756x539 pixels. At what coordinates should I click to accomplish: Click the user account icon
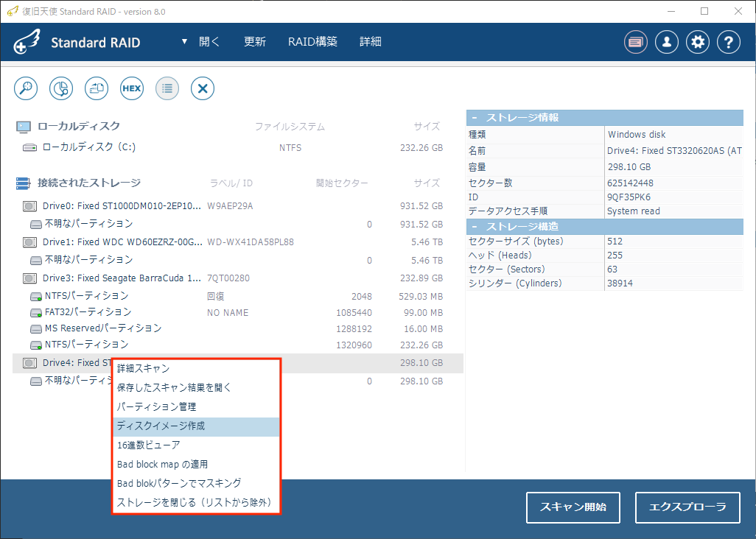pyautogui.click(x=667, y=43)
